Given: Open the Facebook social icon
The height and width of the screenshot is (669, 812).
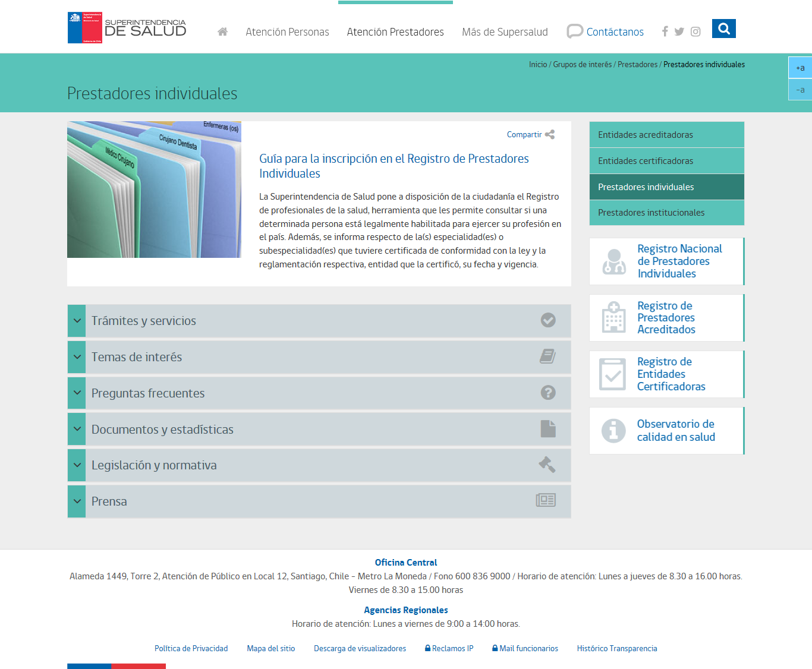Looking at the screenshot, I should 665,31.
